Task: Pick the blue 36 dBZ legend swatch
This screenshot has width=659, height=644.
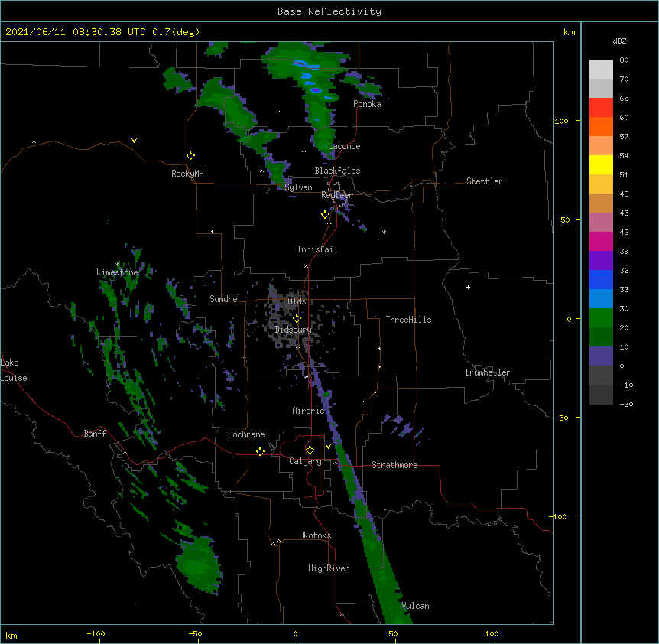Action: pos(601,279)
